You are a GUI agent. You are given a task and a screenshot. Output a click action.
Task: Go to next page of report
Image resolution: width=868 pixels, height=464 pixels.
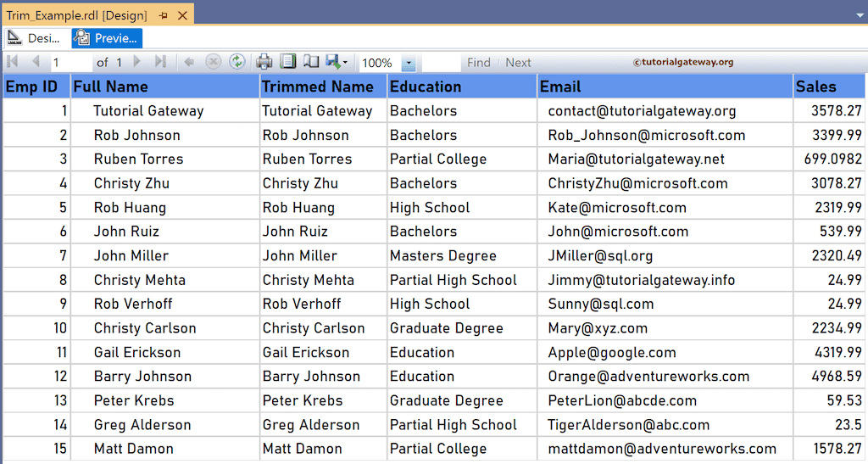[136, 61]
